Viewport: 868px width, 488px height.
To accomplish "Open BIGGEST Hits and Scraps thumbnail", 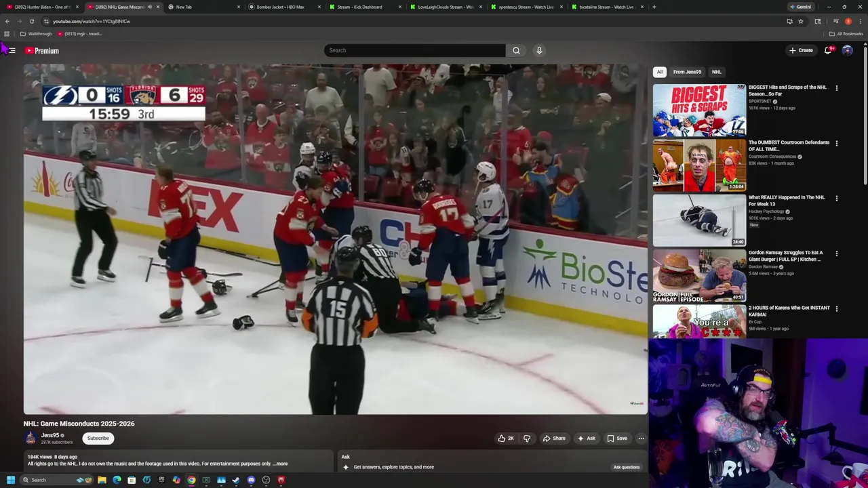I will click(699, 110).
